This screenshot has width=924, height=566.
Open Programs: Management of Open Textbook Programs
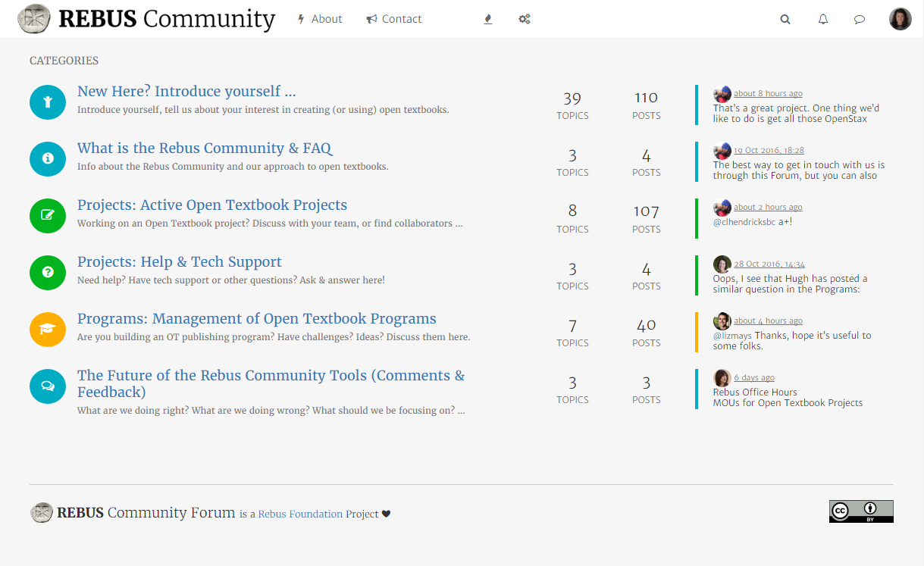click(257, 319)
